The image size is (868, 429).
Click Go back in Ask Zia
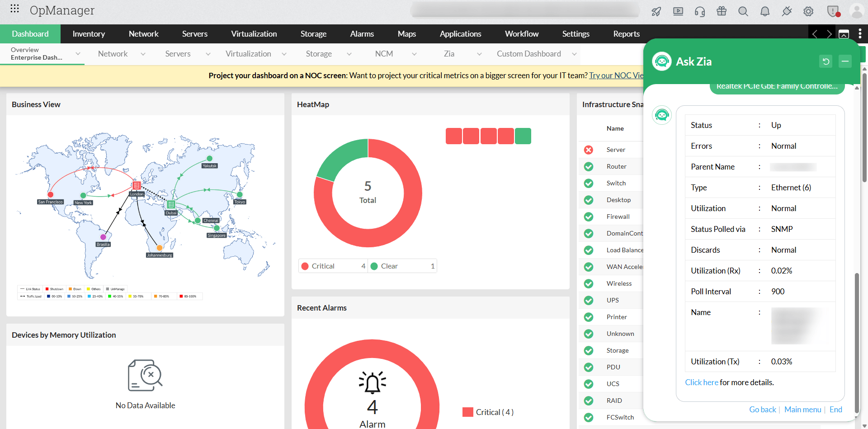click(763, 410)
